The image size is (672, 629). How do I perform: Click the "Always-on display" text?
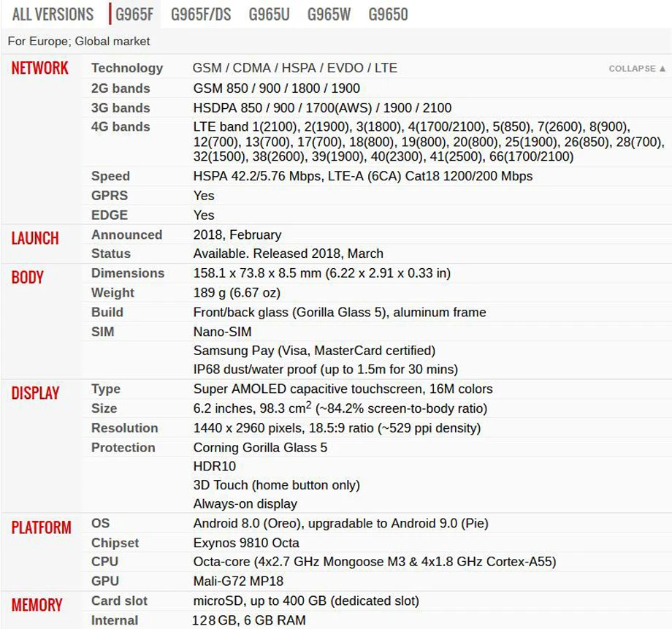click(x=245, y=504)
